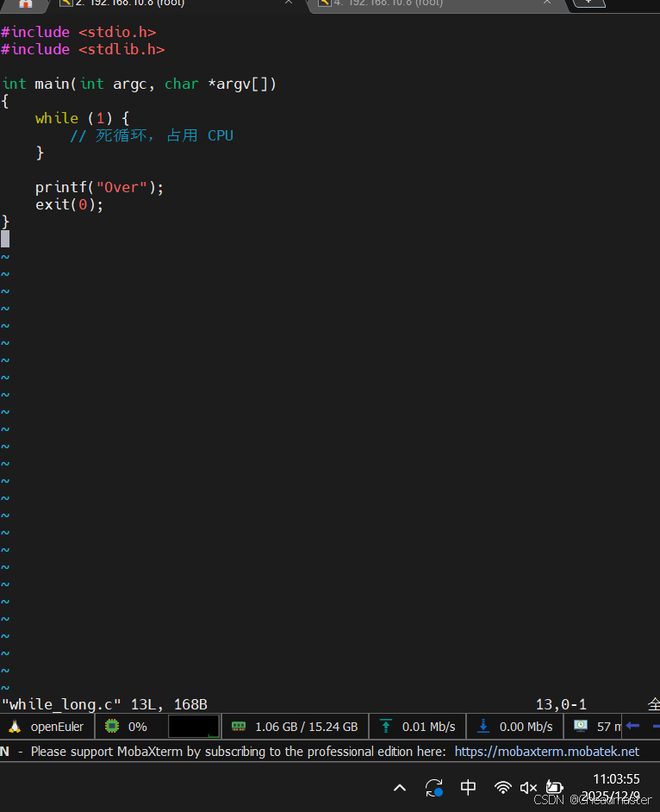Toggle the Chinese input method indicator
This screenshot has width=660, height=812.
pyautogui.click(x=468, y=788)
